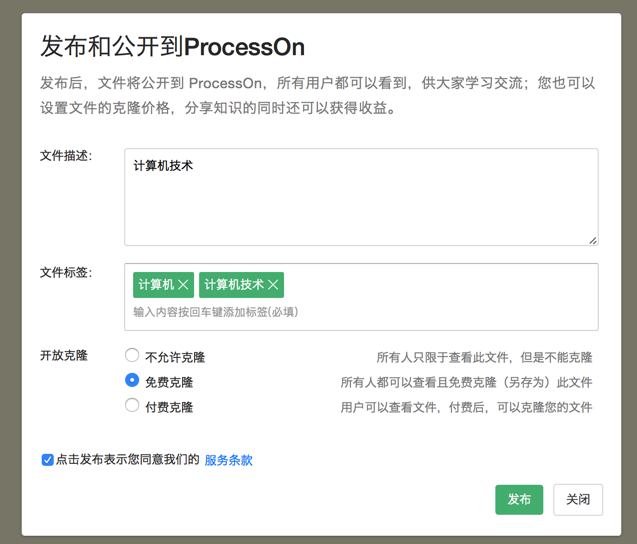Select the 付费克隆 radio option
This screenshot has height=544, width=637.
tap(132, 406)
